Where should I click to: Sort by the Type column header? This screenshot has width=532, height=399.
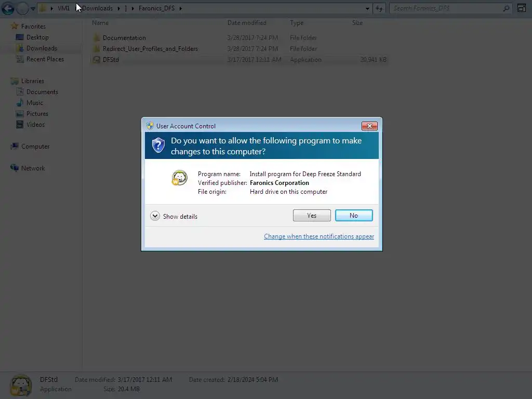pos(297,23)
